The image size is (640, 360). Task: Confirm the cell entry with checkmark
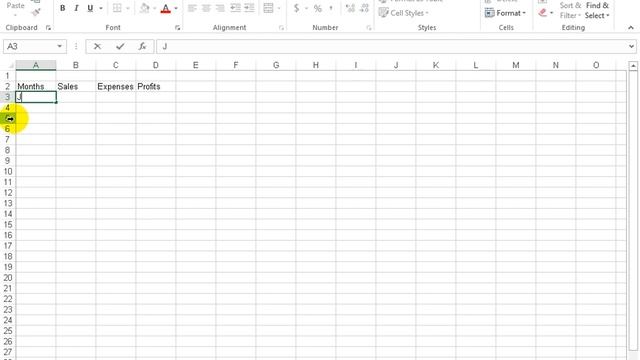[x=120, y=47]
